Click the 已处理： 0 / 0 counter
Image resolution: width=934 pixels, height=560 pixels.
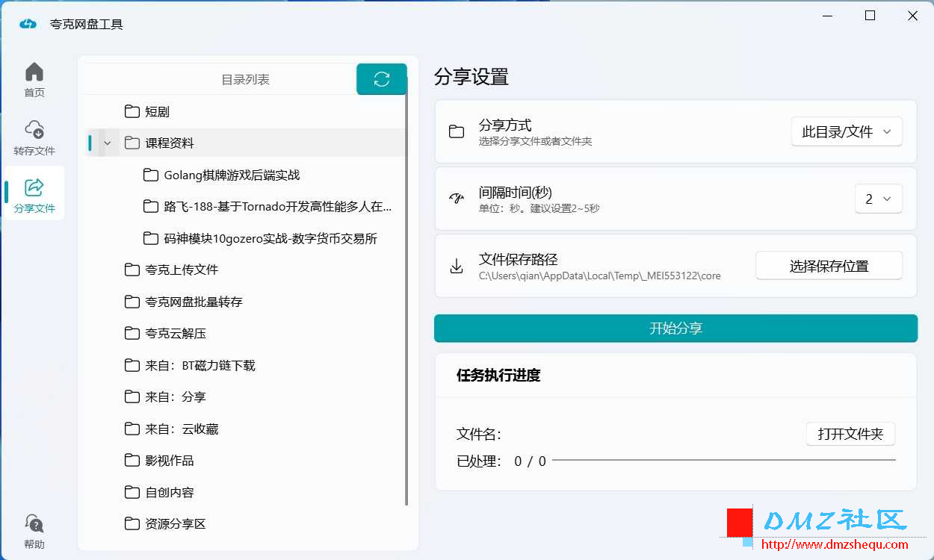[501, 461]
